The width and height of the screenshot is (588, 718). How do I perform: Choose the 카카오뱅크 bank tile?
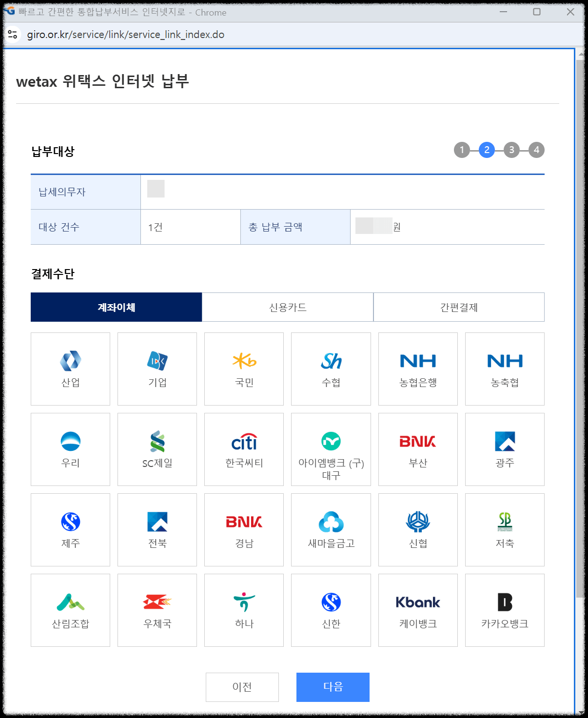pos(505,610)
